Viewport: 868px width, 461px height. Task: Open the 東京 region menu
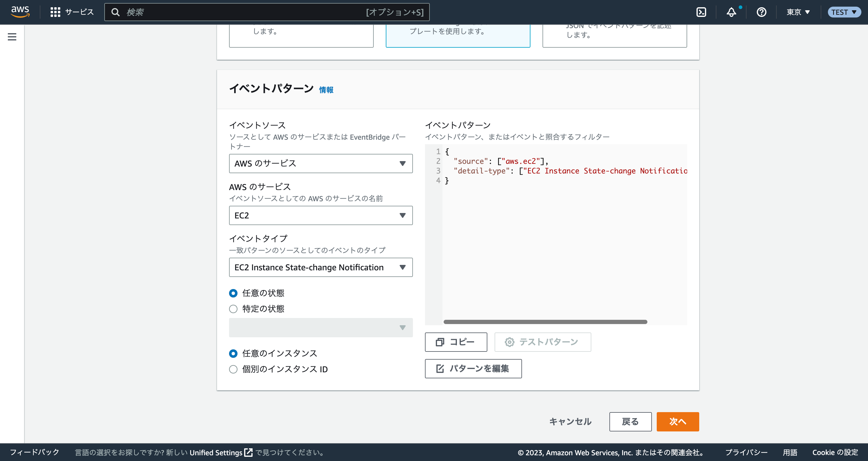(x=797, y=12)
